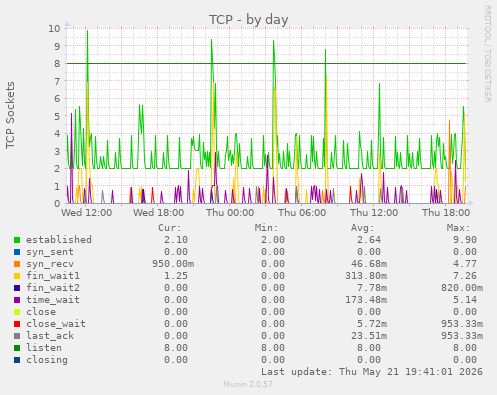Screen dimensions: 497x395
Task: Click the 'Cur:' column header
Action: (170, 228)
